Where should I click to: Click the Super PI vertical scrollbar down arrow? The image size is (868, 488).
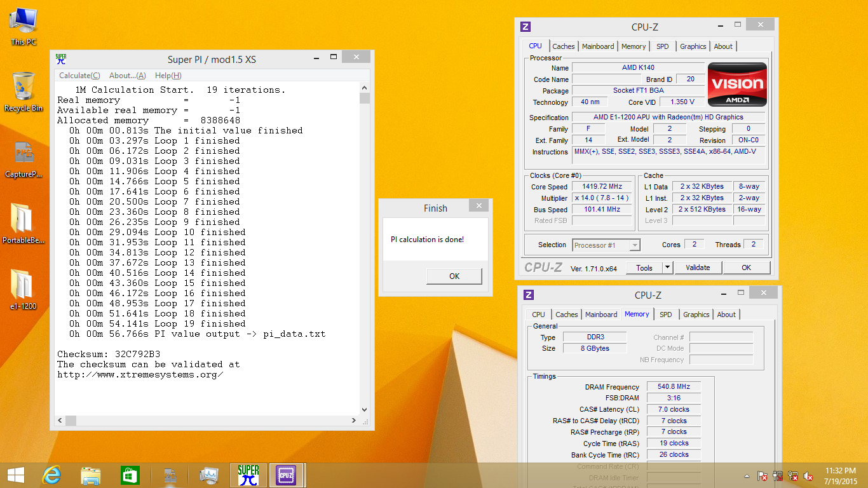(365, 410)
